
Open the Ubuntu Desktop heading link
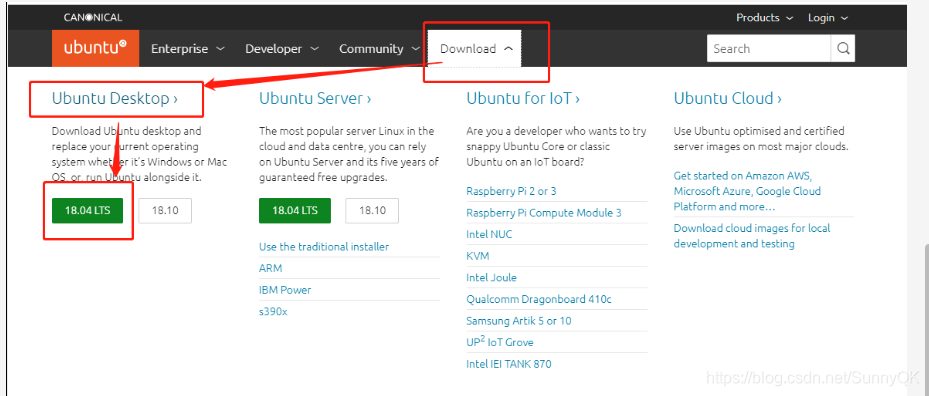point(115,98)
